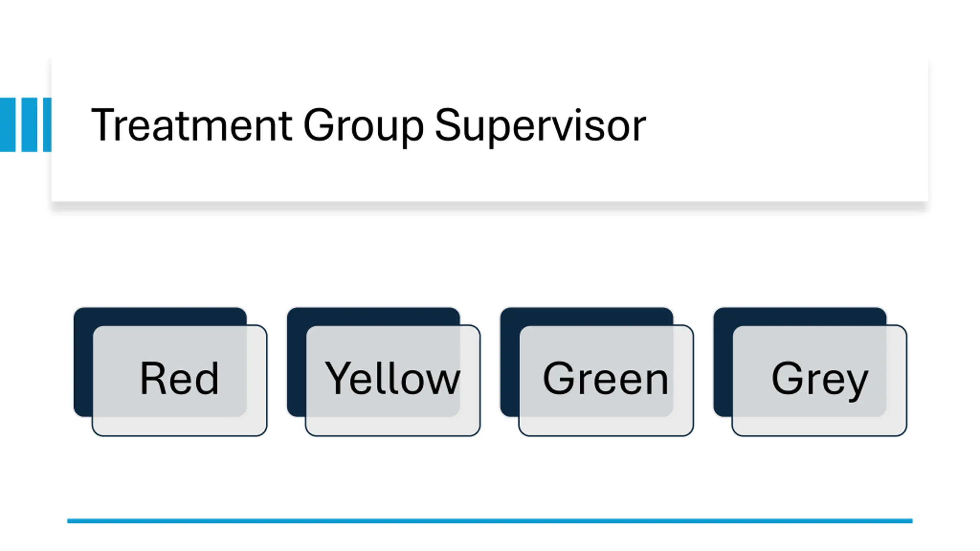This screenshot has width=980, height=551.
Task: Select dark navy shape behind Yellow
Action: coord(373,316)
